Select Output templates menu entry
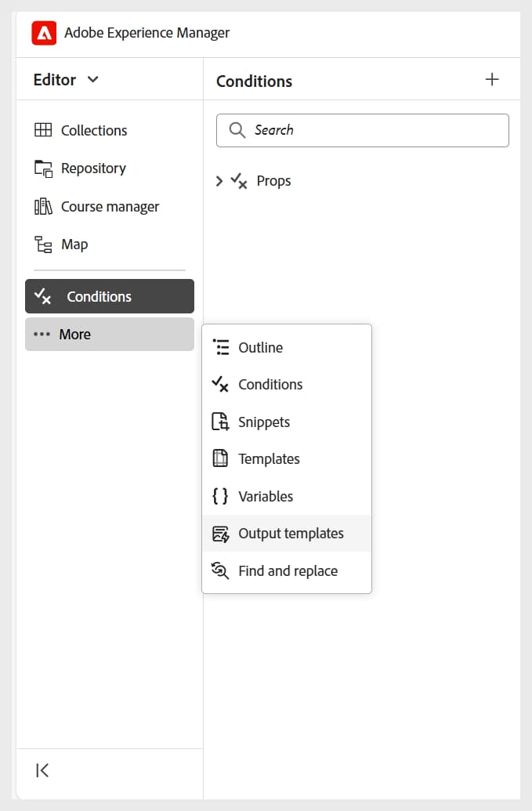The width and height of the screenshot is (532, 811). [290, 534]
